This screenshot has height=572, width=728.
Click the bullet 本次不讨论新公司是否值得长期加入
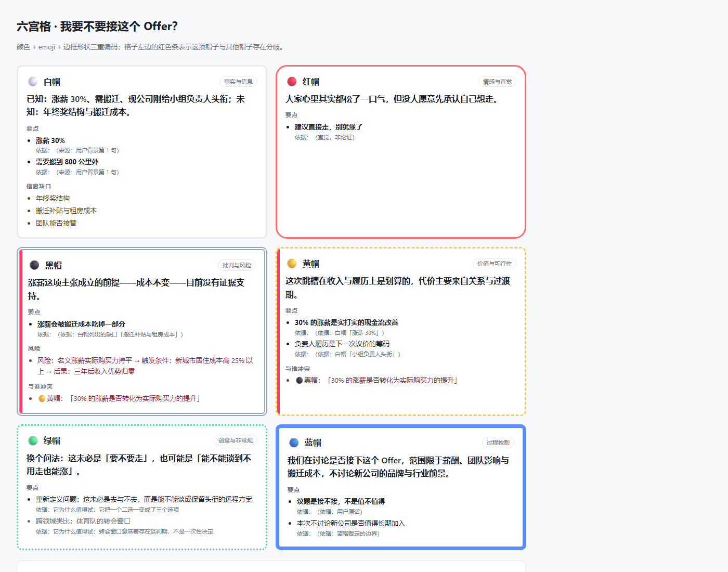(x=350, y=523)
